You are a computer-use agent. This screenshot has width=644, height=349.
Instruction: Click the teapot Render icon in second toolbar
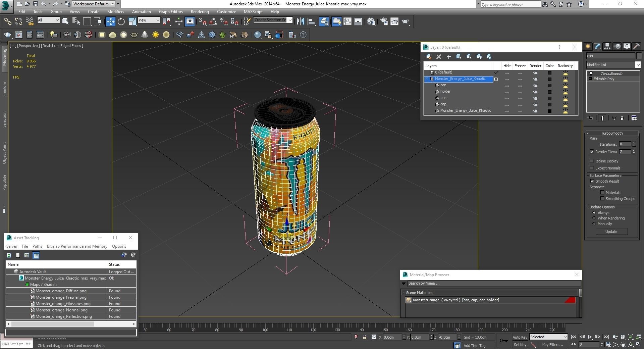coord(7,35)
